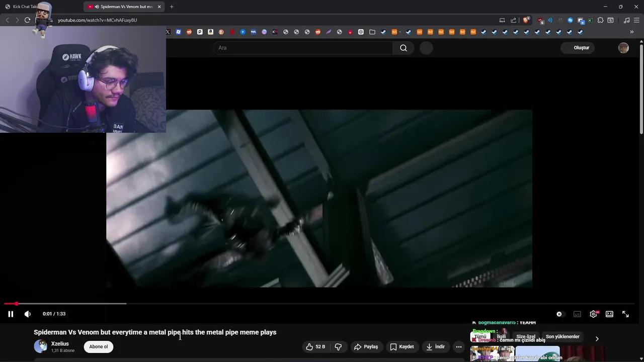The width and height of the screenshot is (644, 362).
Task: Open the Xzelius channel name link
Action: [60, 344]
